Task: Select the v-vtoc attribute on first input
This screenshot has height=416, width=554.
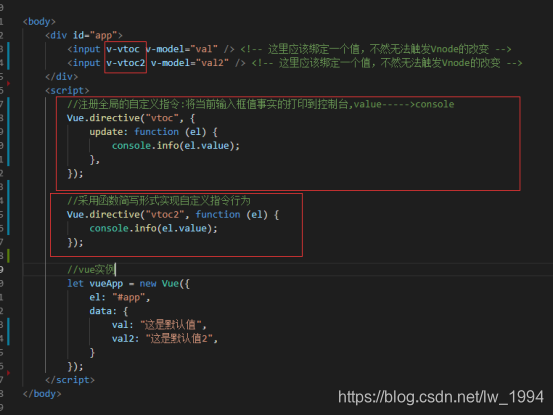Action: [123, 49]
